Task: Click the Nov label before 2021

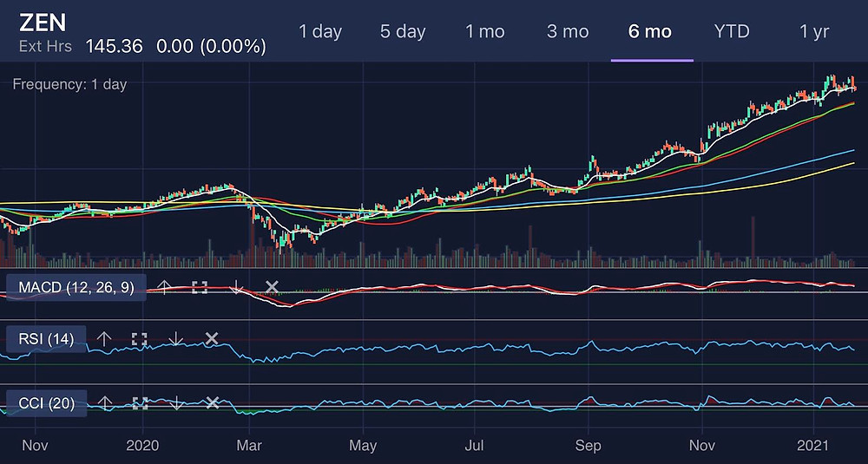Action: tap(702, 445)
